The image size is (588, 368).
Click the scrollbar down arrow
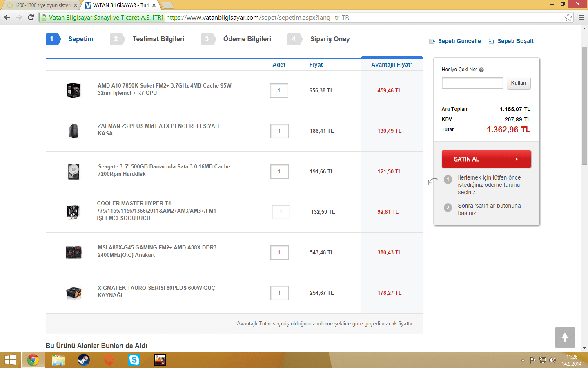[x=585, y=348]
